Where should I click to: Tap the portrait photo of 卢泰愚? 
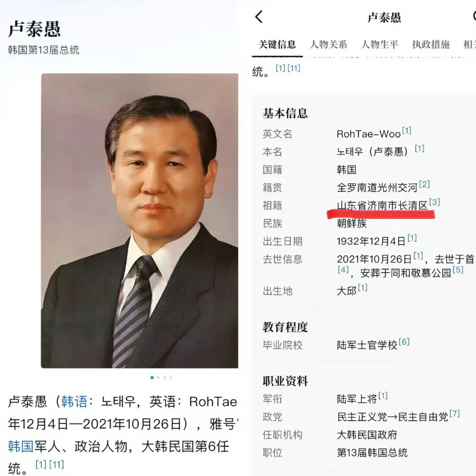coord(139,220)
